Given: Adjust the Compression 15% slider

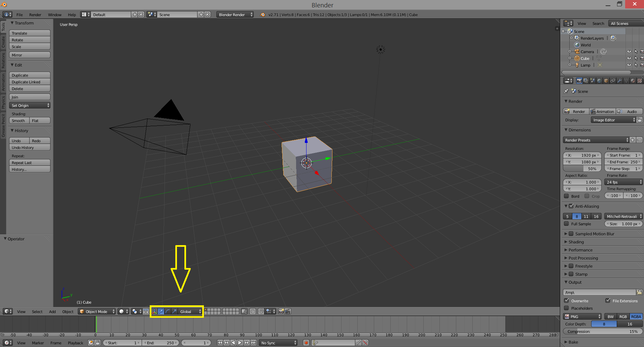Looking at the screenshot, I should 603,332.
